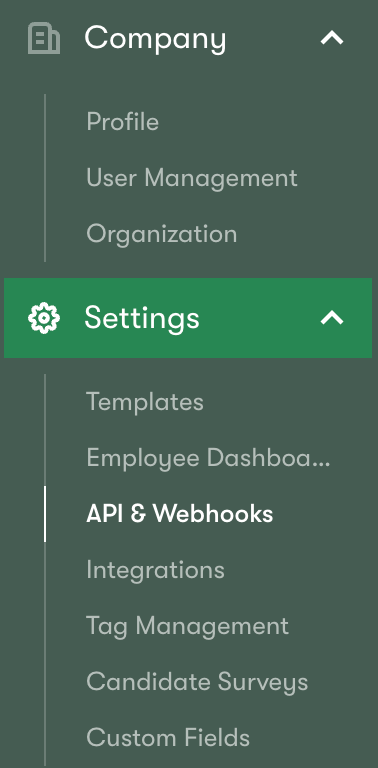Go to Tag Management
This screenshot has width=378, height=768.
click(188, 626)
